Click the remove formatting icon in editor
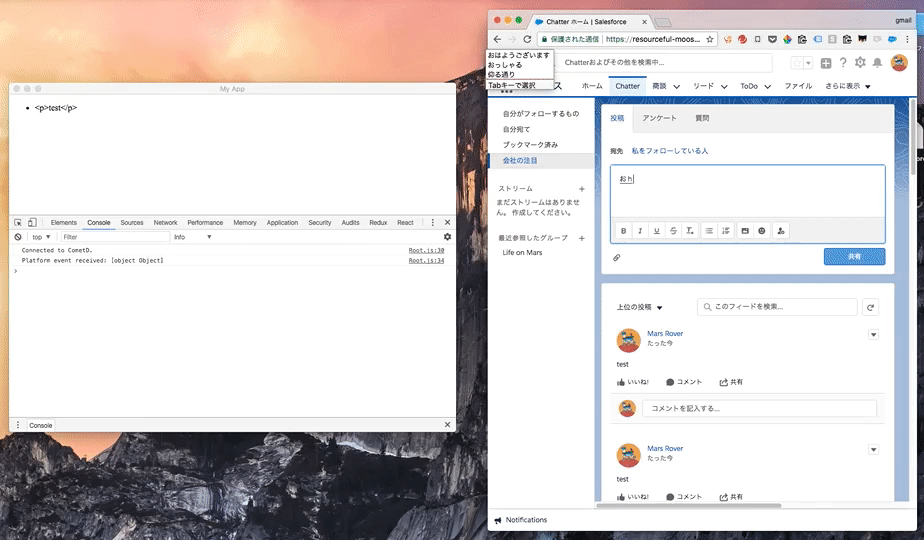Image resolution: width=924 pixels, height=540 pixels. click(x=689, y=231)
